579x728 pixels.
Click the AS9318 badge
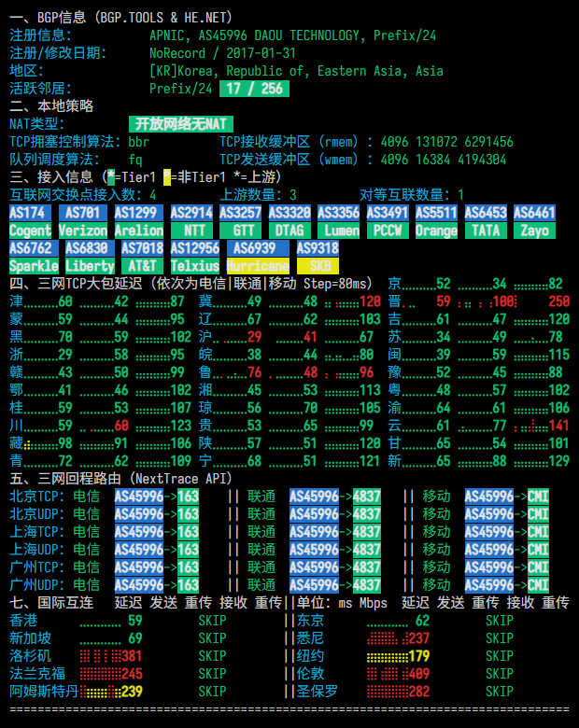click(318, 248)
